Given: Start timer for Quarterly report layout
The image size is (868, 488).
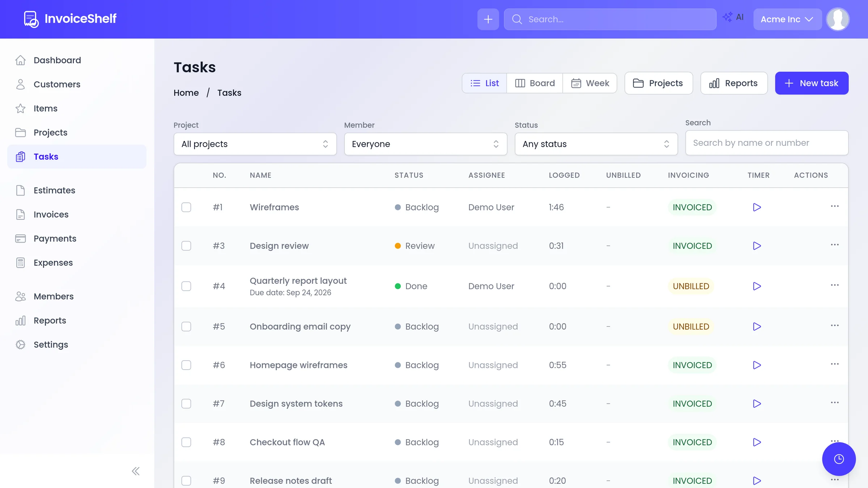Looking at the screenshot, I should pyautogui.click(x=757, y=286).
